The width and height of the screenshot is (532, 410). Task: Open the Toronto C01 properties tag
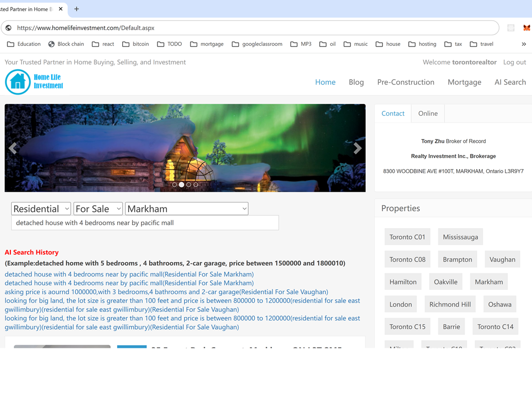pyautogui.click(x=407, y=237)
